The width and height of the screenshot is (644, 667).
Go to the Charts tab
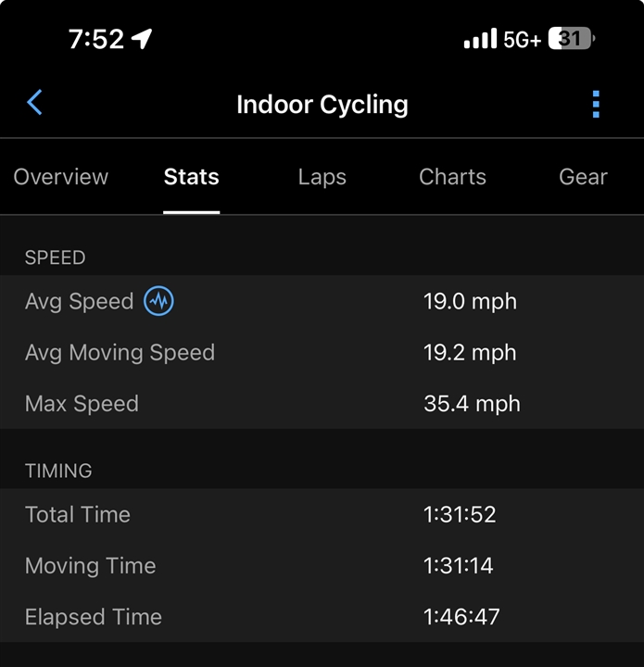click(452, 177)
